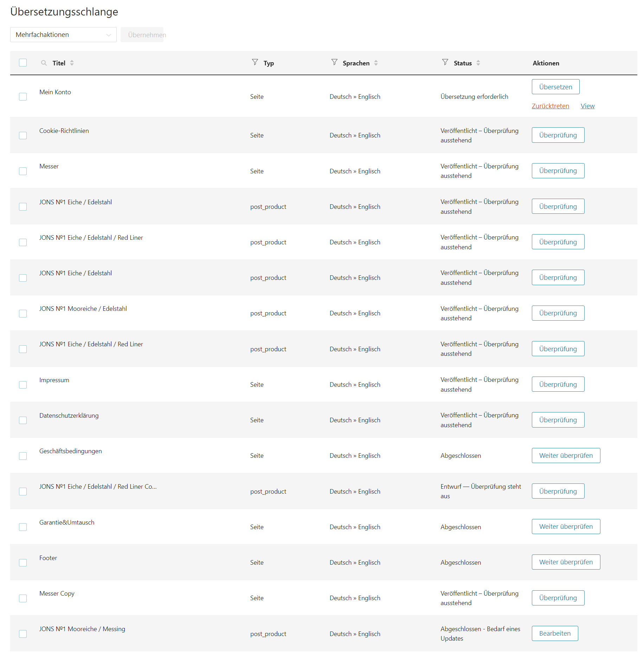Select the Mein Konto row checkbox
The image size is (644, 661).
[x=23, y=97]
